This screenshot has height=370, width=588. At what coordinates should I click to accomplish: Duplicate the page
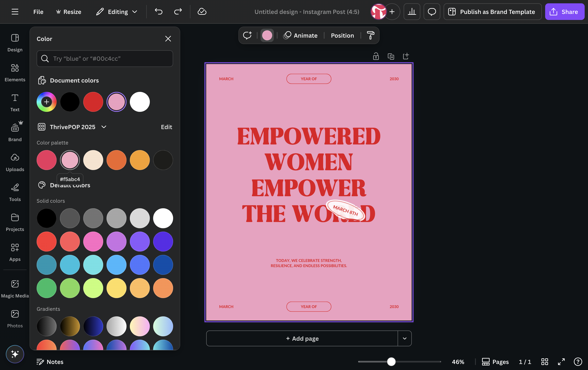391,56
